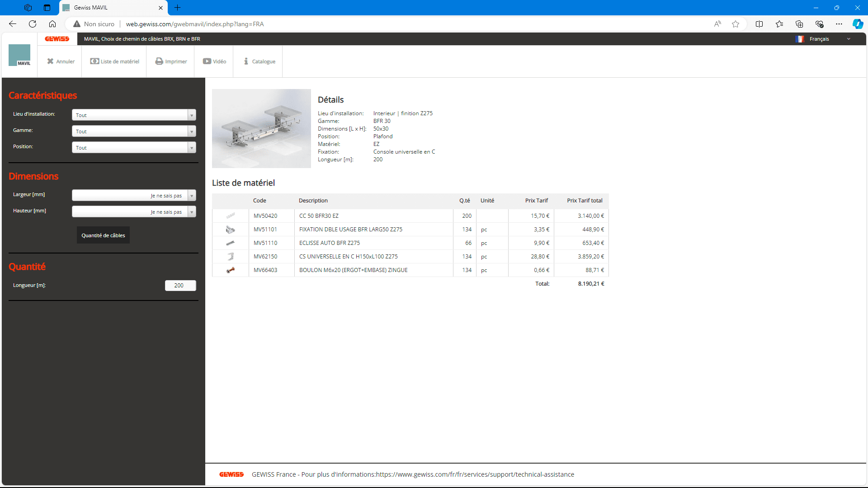Open the favorites list
The image size is (868, 488).
tap(779, 24)
